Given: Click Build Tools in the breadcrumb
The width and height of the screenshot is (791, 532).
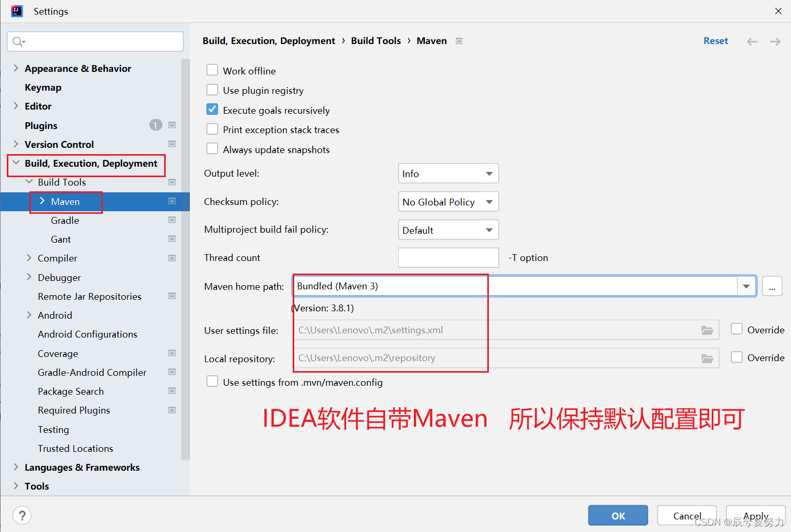Looking at the screenshot, I should 376,41.
